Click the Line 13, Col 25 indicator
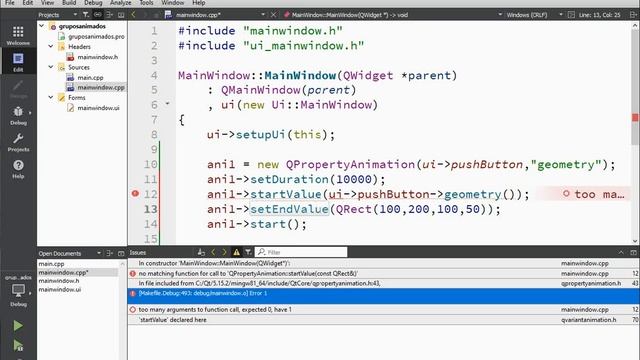640x360 pixels. coord(600,15)
